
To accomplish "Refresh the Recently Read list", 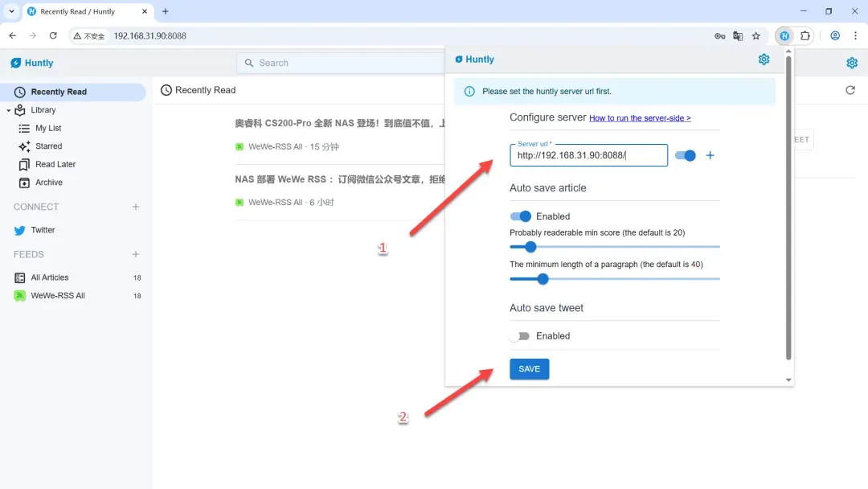I will click(x=850, y=90).
